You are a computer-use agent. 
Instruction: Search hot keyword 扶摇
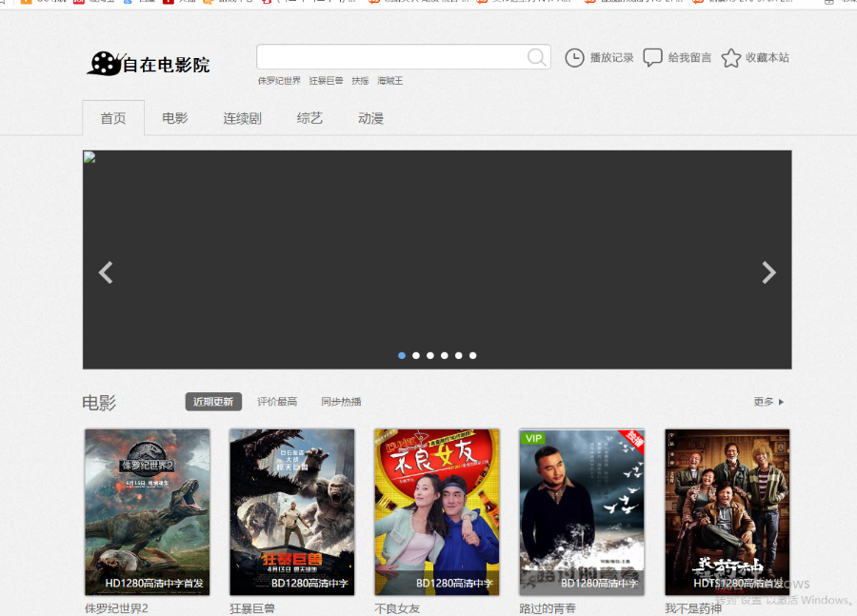click(x=360, y=81)
